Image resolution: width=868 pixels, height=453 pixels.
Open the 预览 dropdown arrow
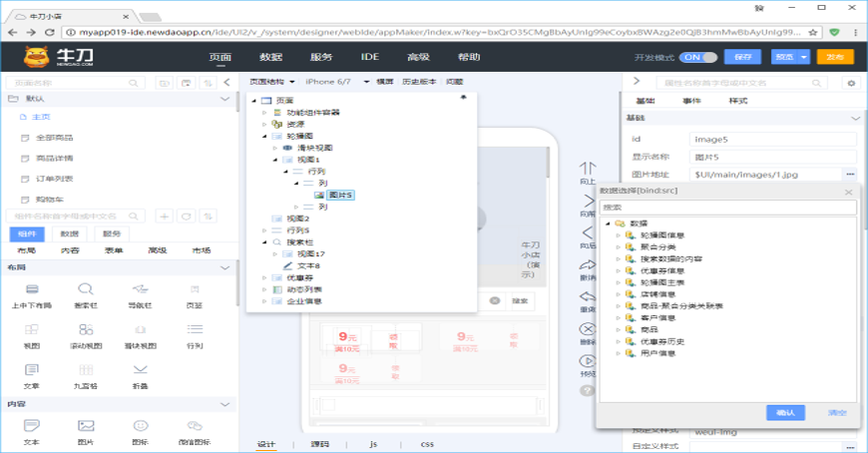point(804,57)
